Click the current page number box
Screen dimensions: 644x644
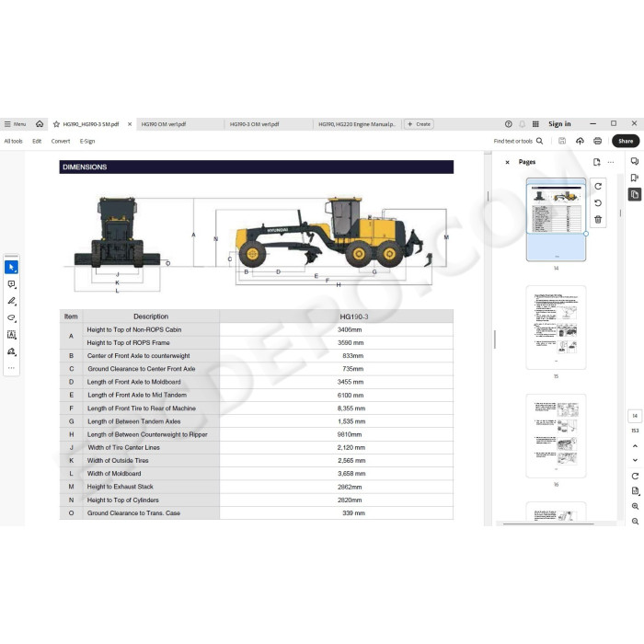[x=635, y=416]
